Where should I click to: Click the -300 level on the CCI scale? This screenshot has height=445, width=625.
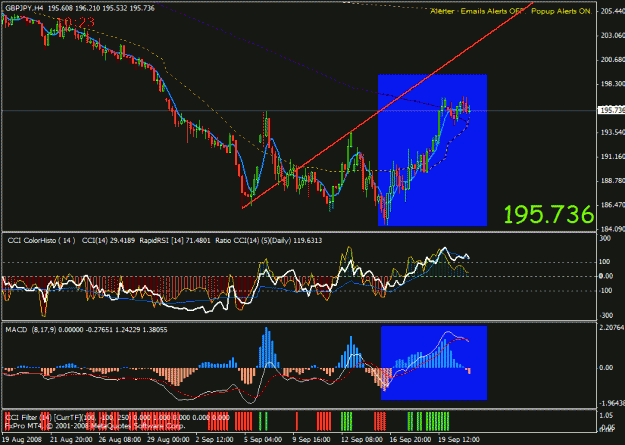click(x=606, y=315)
